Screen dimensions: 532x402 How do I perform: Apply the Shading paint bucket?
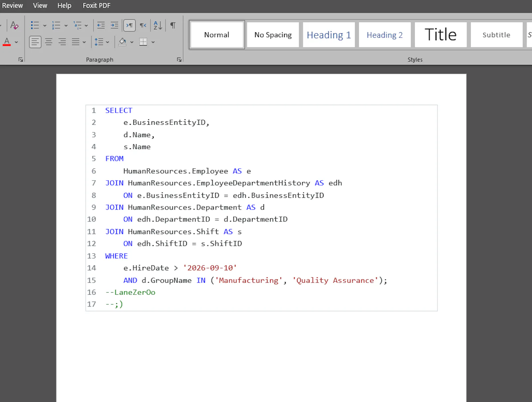pyautogui.click(x=122, y=42)
